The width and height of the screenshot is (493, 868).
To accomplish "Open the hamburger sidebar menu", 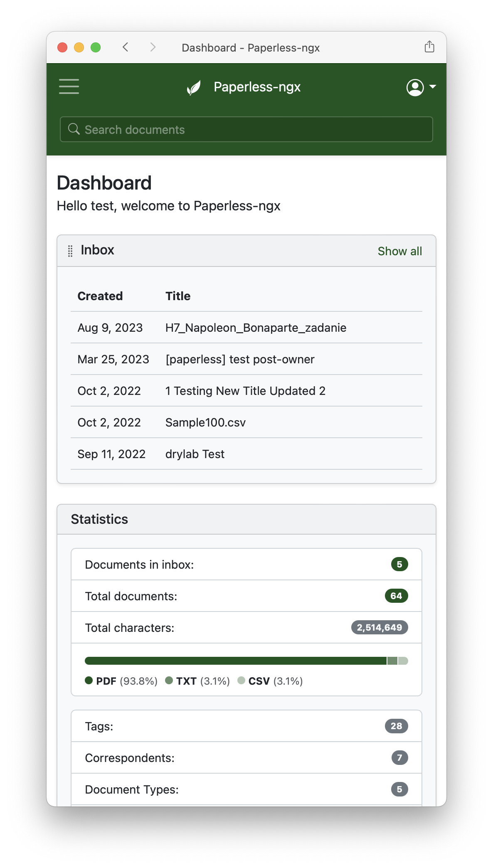I will coord(69,86).
